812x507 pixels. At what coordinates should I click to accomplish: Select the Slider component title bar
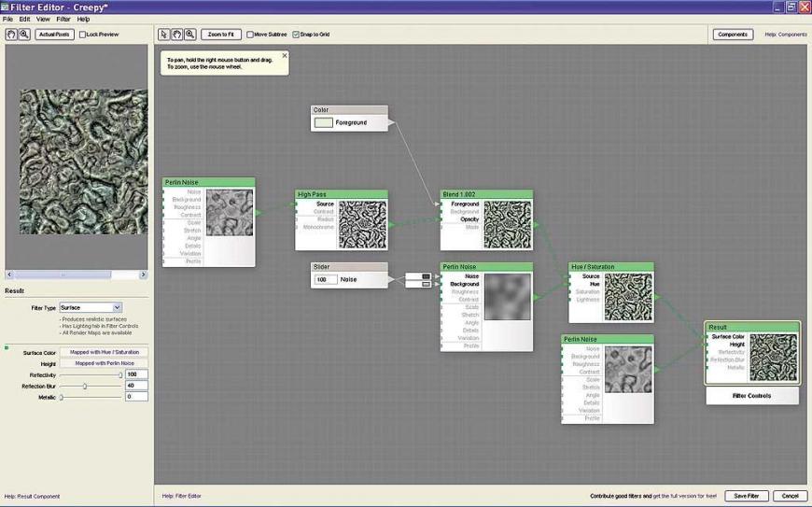pos(349,267)
